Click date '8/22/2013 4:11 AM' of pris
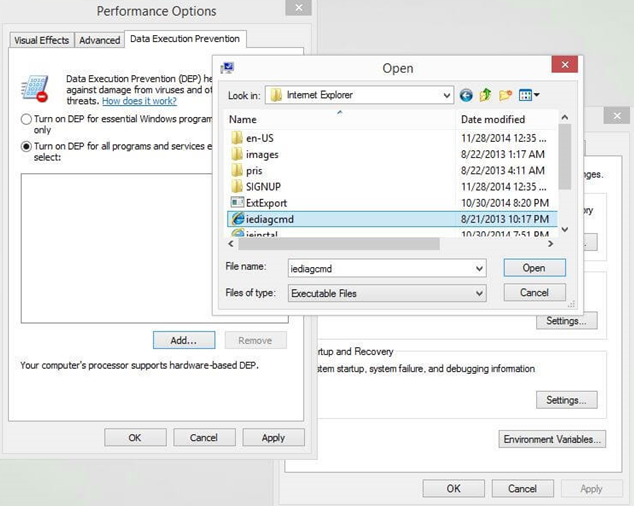The image size is (634, 506). [x=503, y=170]
